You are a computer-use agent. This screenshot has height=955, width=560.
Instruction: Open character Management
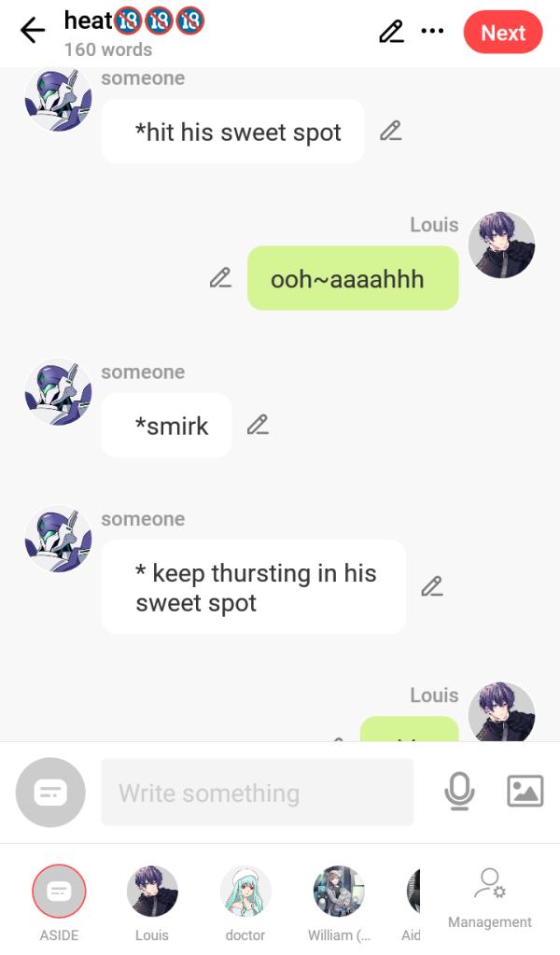[490, 898]
